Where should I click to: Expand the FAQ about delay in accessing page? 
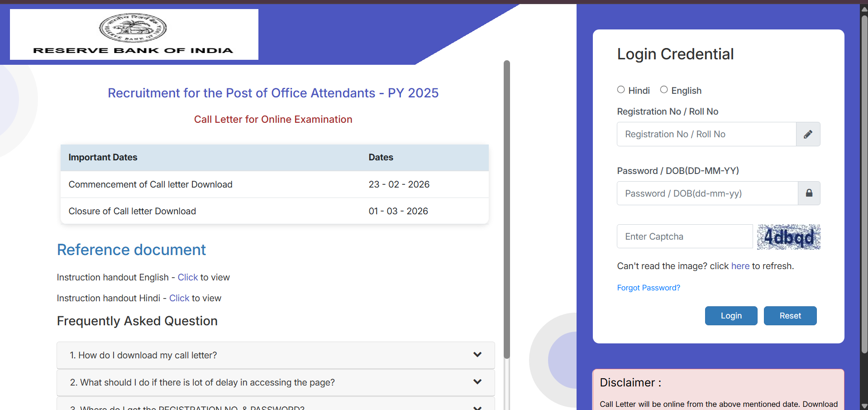(x=202, y=382)
